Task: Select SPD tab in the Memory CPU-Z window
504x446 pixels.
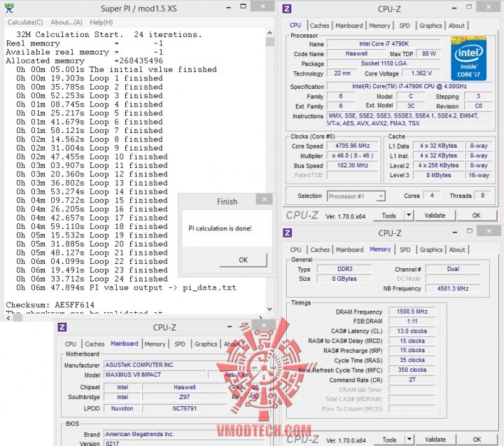Action: click(x=405, y=249)
